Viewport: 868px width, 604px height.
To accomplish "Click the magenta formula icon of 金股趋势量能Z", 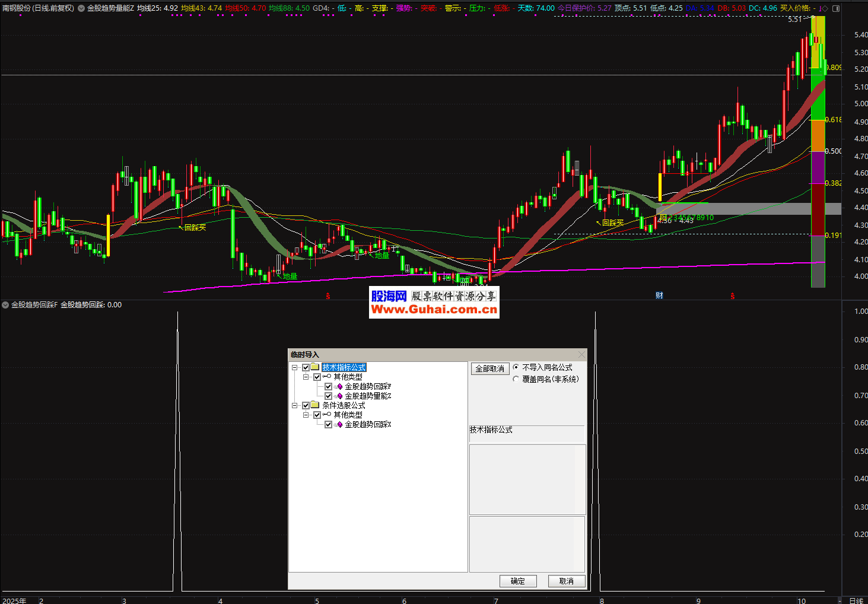I will (x=339, y=396).
